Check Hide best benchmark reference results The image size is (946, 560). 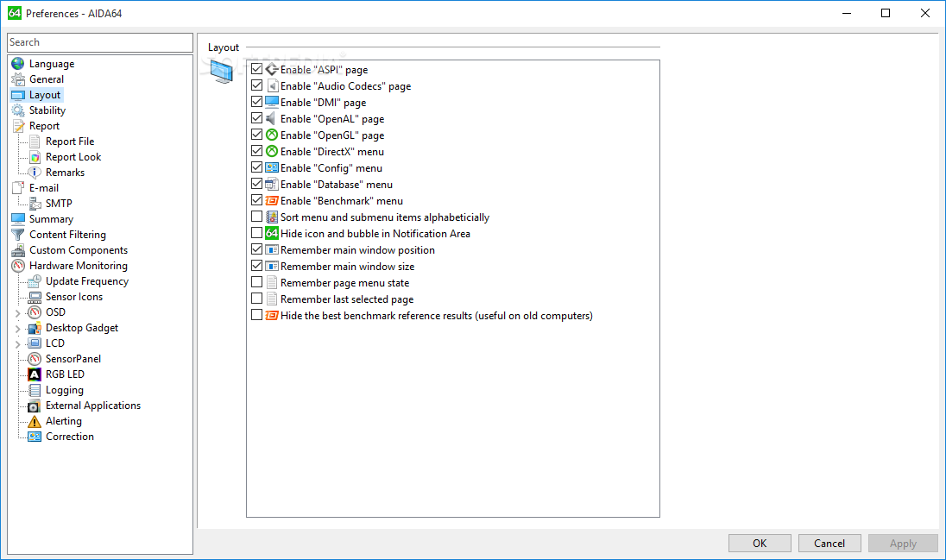[257, 315]
